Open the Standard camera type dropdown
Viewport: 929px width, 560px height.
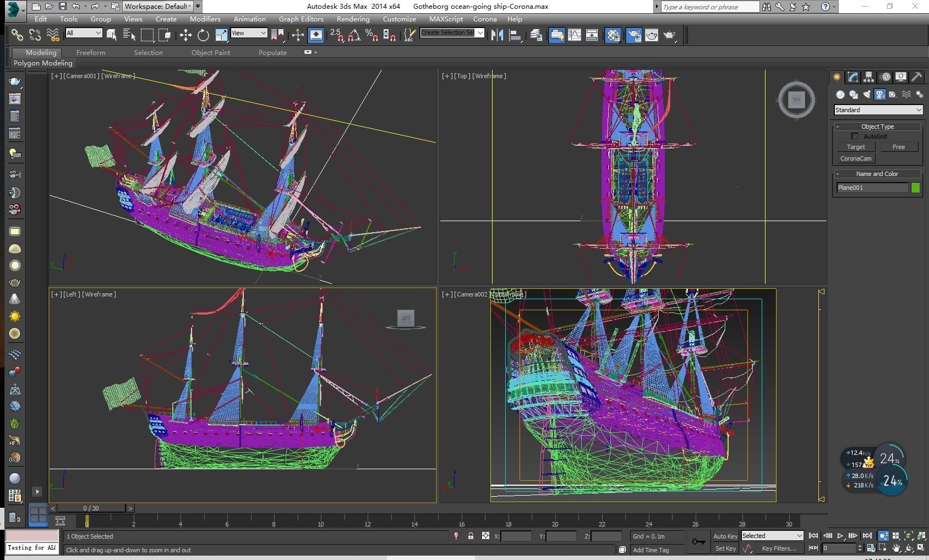click(x=878, y=110)
